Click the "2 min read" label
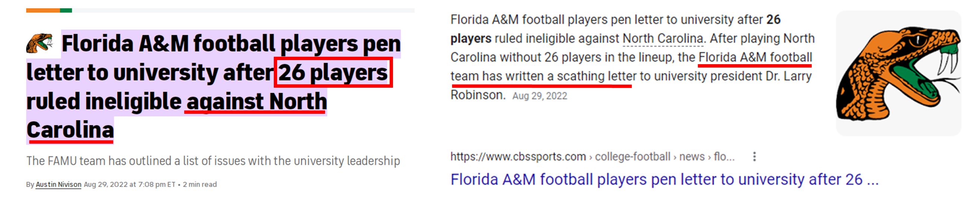This screenshot has width=980, height=197. (x=200, y=184)
